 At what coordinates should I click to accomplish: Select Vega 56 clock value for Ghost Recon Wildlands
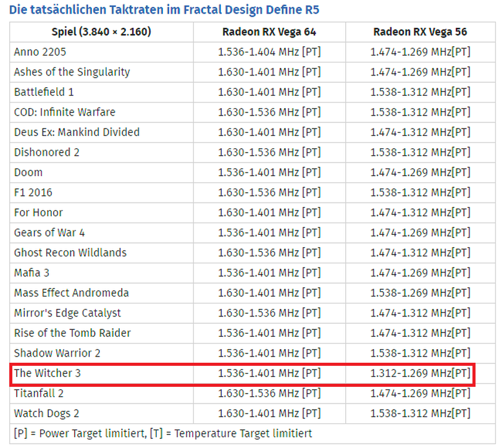tap(420, 253)
